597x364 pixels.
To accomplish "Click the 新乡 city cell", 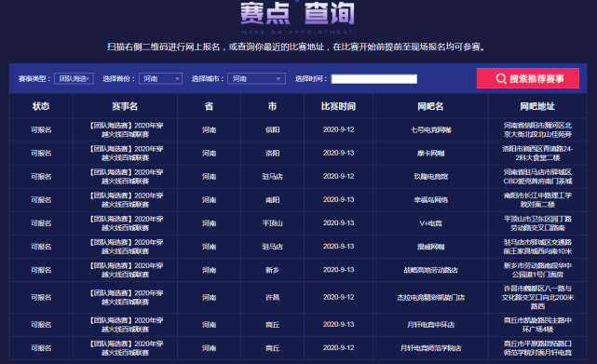I will click(x=272, y=270).
